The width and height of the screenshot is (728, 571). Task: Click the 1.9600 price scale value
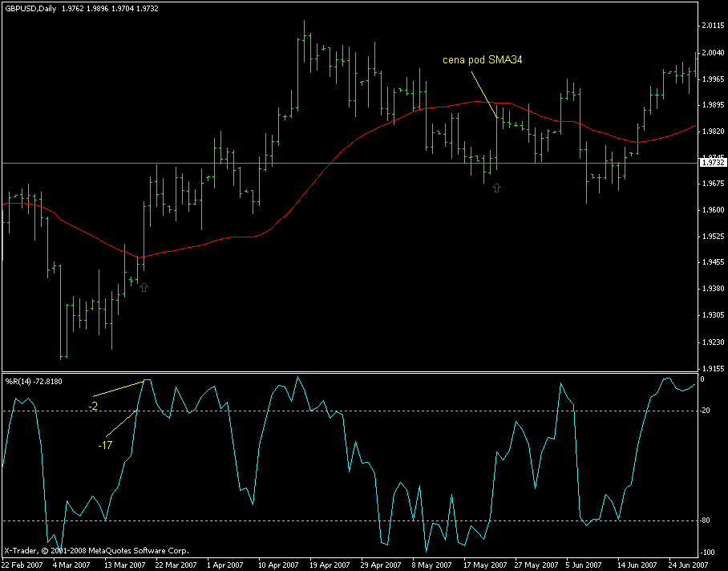[714, 210]
